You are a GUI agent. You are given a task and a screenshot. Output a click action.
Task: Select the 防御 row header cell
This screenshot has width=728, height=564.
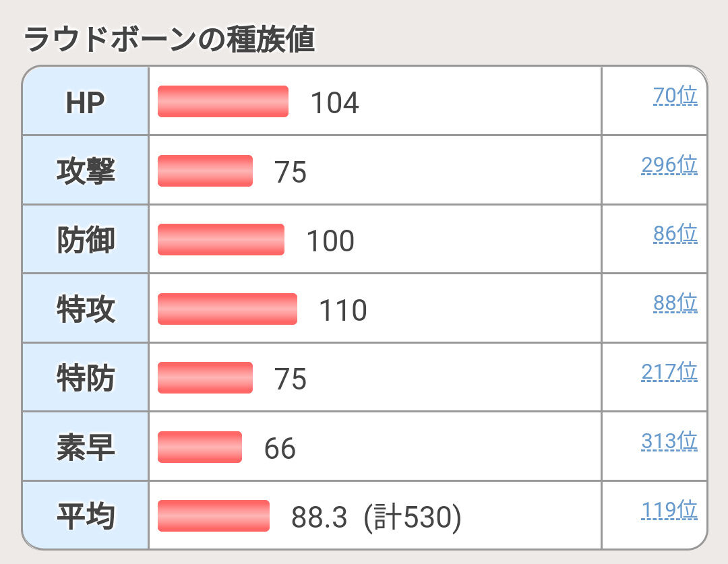tap(86, 239)
